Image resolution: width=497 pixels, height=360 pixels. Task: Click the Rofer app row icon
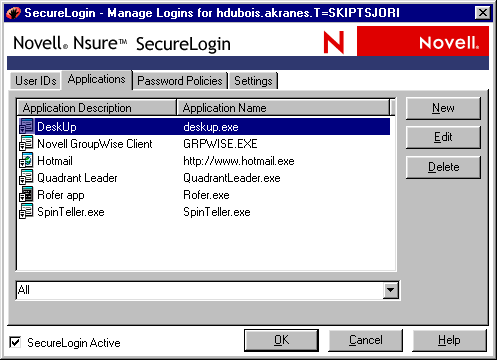26,194
